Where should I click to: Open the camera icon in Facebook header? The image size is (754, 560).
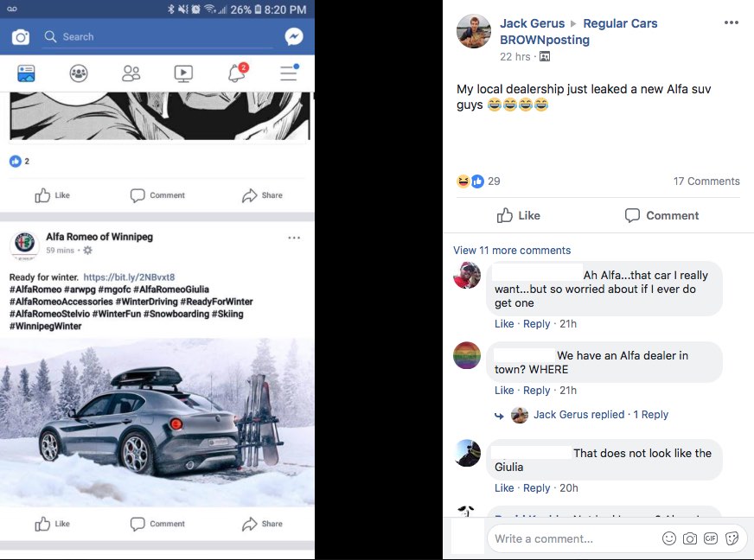tap(21, 37)
